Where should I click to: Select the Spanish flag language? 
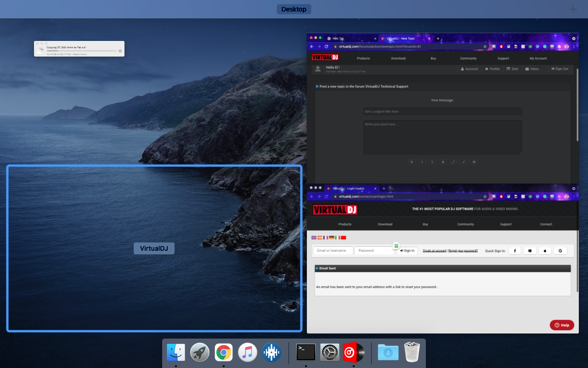click(320, 238)
